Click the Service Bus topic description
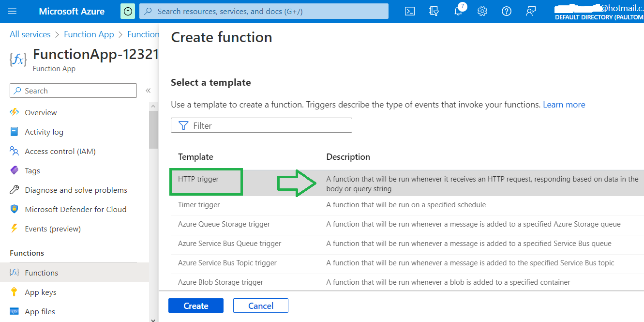 (470, 263)
